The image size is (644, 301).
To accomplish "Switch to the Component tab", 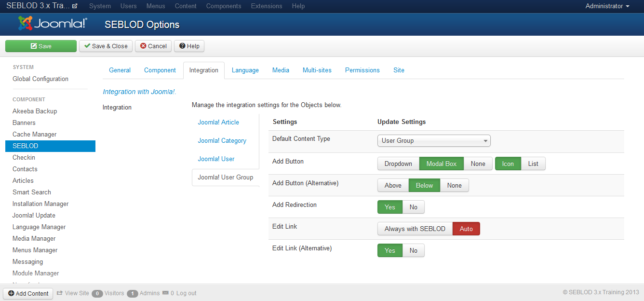I will click(x=160, y=70).
